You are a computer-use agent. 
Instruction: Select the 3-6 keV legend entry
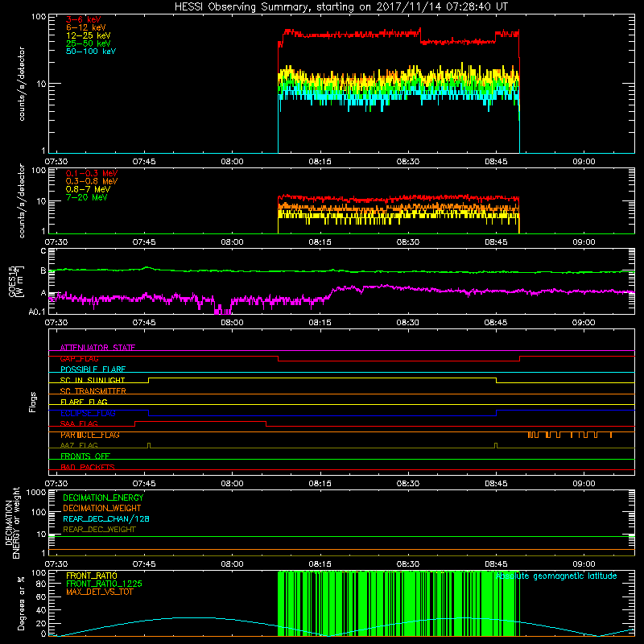tap(84, 19)
